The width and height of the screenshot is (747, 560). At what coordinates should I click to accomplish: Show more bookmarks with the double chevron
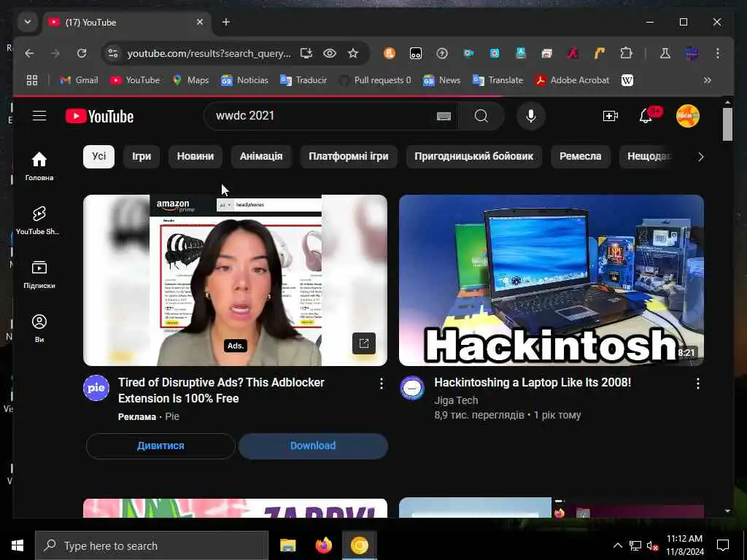pos(707,80)
